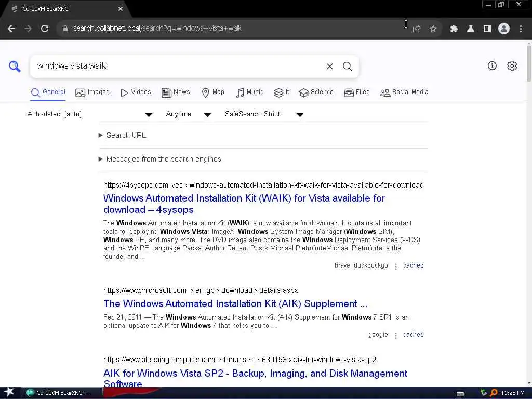Bookmark this page with the star

coord(433,29)
